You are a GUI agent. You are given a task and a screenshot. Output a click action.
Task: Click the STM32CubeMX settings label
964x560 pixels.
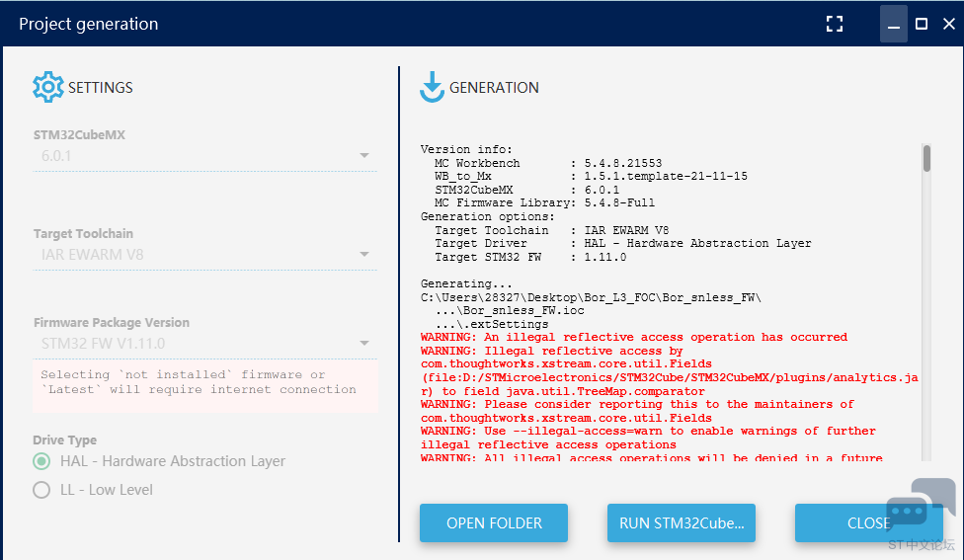79,135
